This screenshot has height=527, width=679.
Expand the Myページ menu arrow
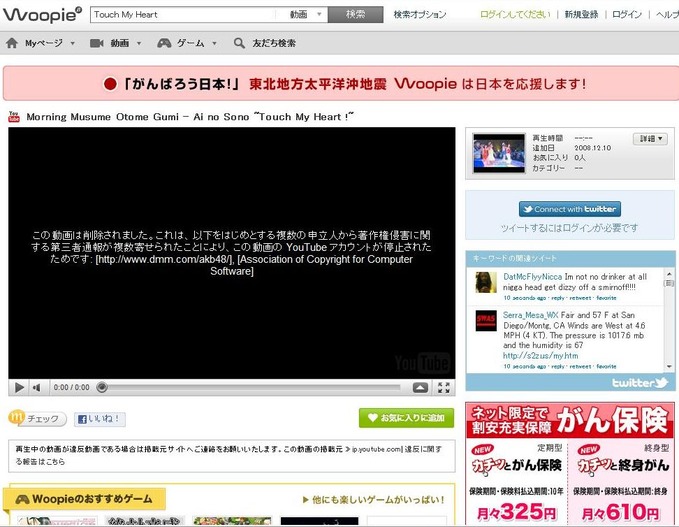(72, 43)
